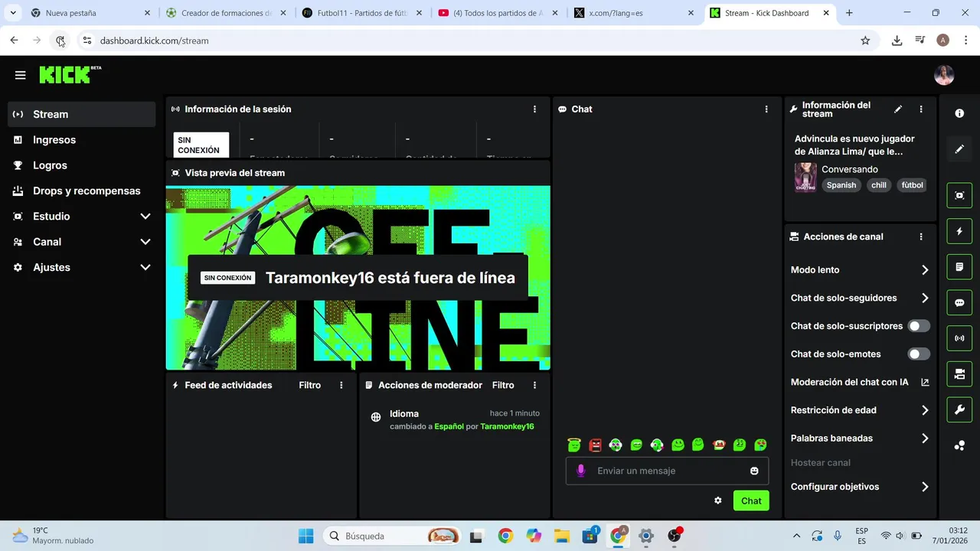
Task: Switch to the Nueva pestaña browser tab
Action: [90, 13]
